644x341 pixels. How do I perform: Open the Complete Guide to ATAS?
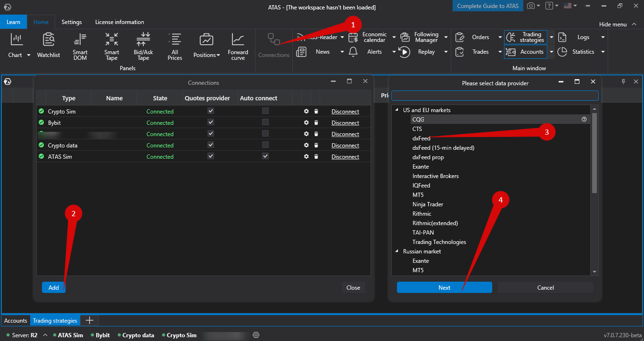point(488,6)
